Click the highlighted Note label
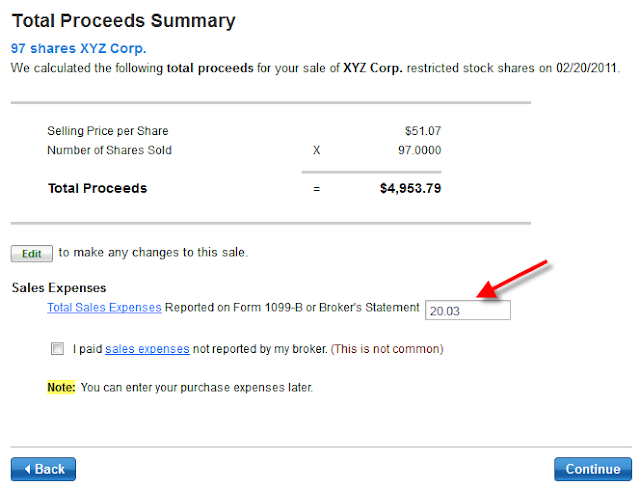 [x=62, y=386]
